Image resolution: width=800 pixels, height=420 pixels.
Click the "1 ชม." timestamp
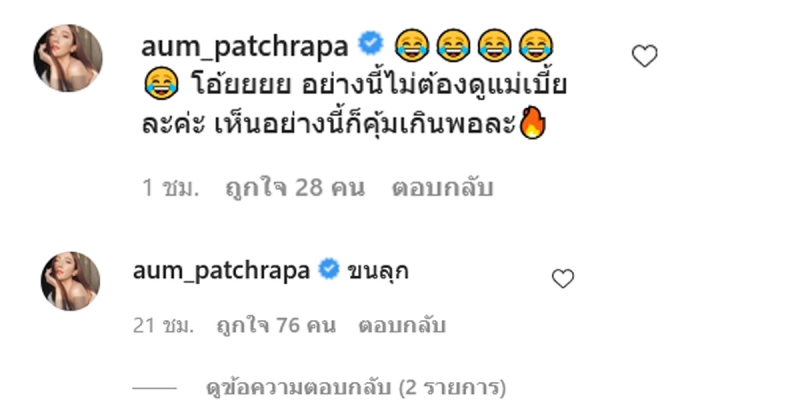(x=170, y=188)
